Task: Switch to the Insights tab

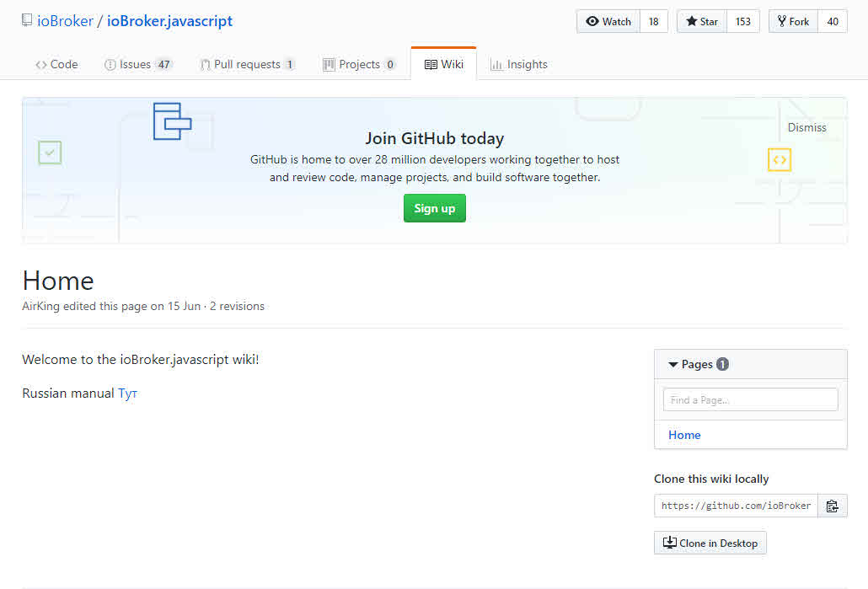Action: 519,64
